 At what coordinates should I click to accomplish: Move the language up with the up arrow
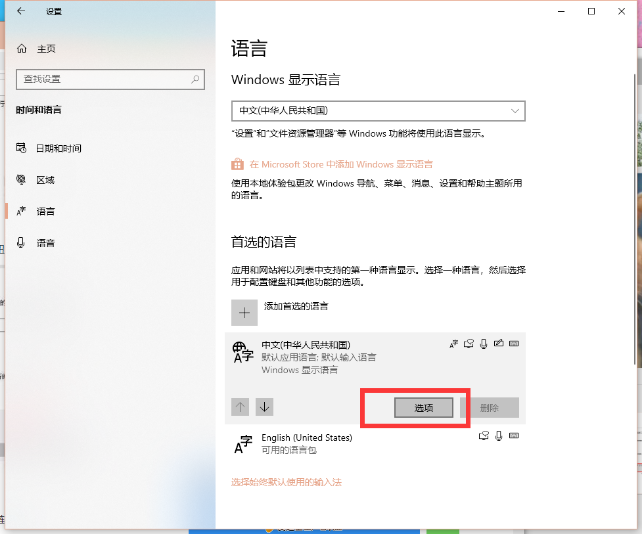tap(240, 407)
